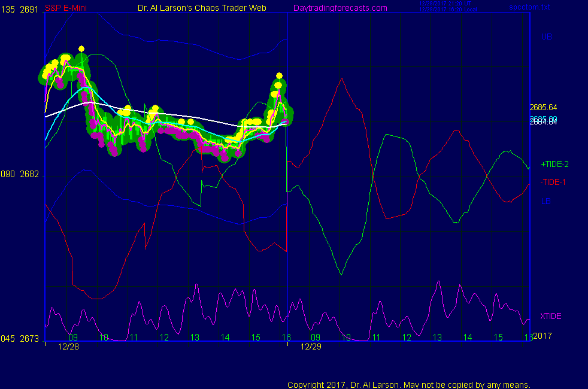The height and width of the screenshot is (389, 588).
Task: Select the 'spcctom.txt' file name label
Action: tap(529, 7)
